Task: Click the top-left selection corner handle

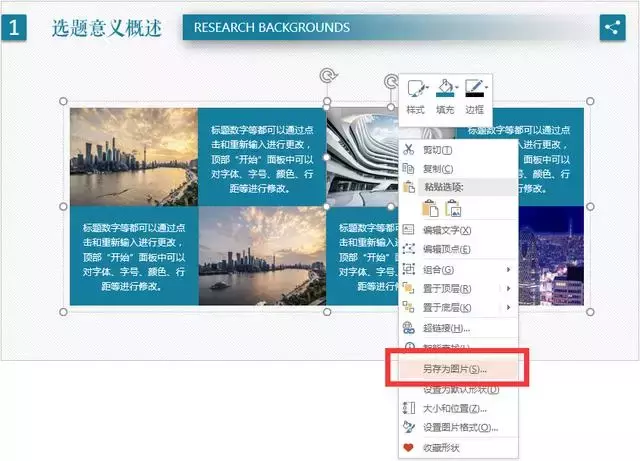Action: 63,101
